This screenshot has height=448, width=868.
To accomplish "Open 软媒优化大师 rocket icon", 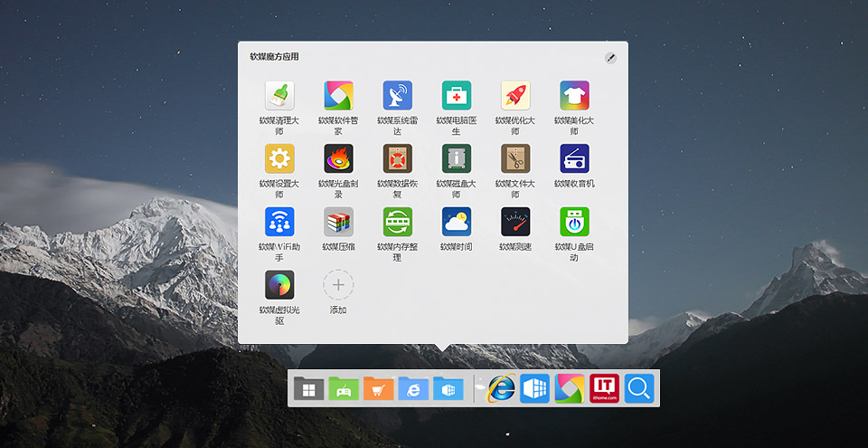I will point(515,95).
